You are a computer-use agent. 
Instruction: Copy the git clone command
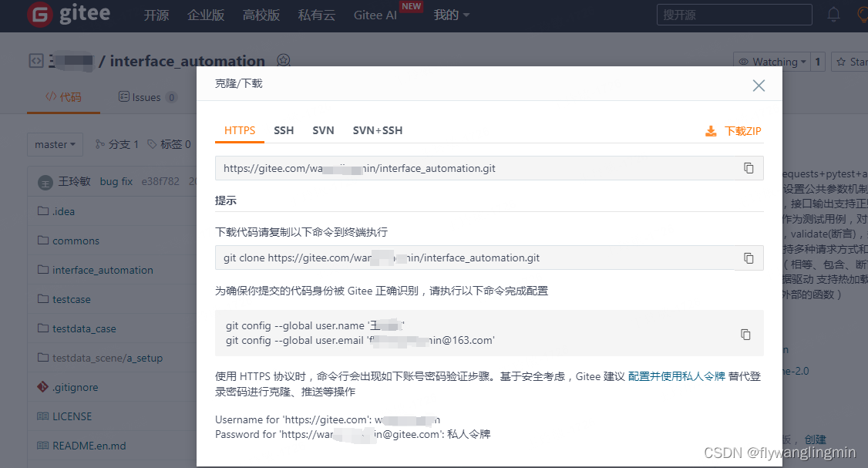(749, 258)
